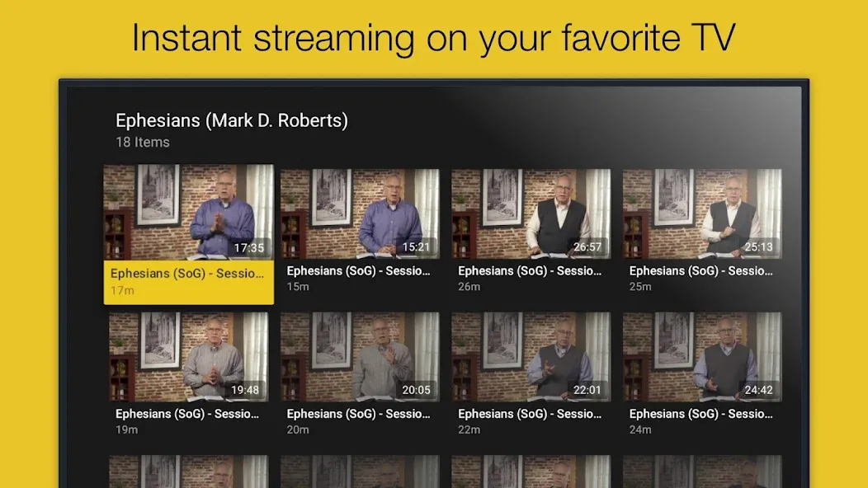This screenshot has width=868, height=488.
Task: Click the 18 Items count text
Action: [142, 142]
